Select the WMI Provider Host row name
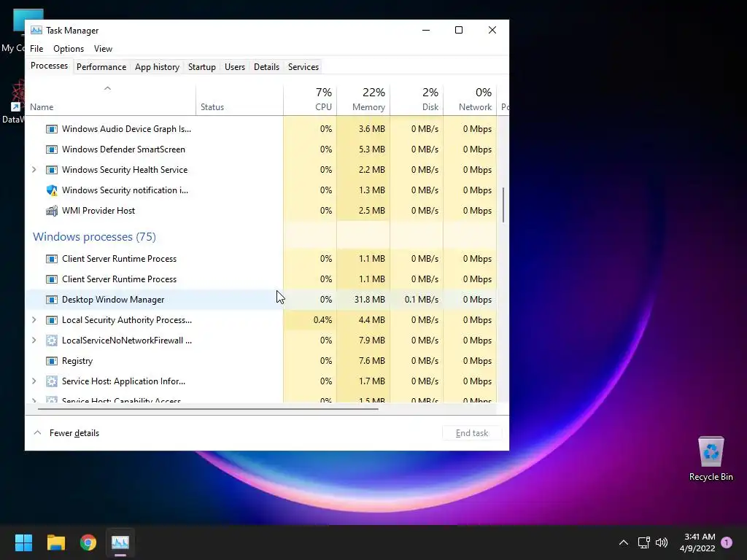The image size is (747, 560). 98,211
